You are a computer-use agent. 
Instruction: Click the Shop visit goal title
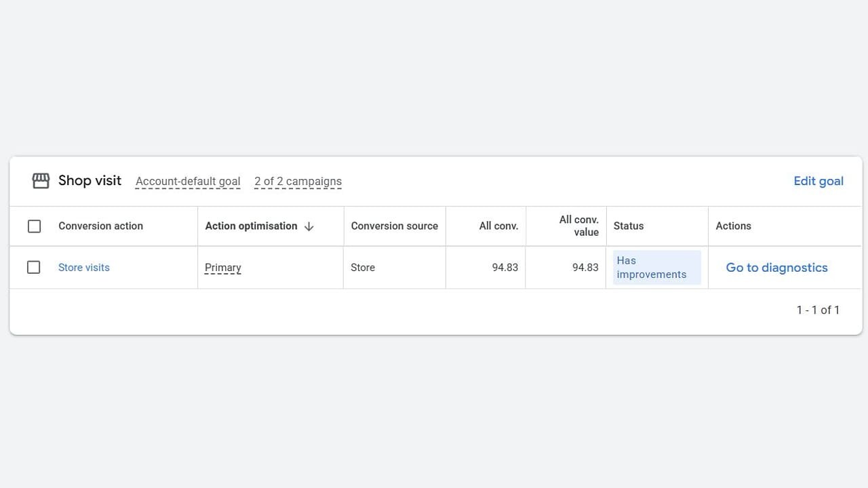click(x=90, y=181)
